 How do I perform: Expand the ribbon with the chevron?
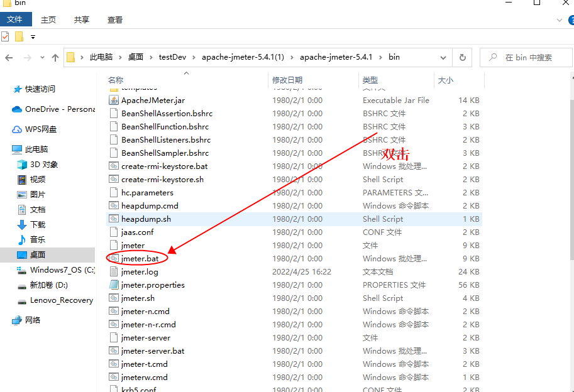click(559, 20)
